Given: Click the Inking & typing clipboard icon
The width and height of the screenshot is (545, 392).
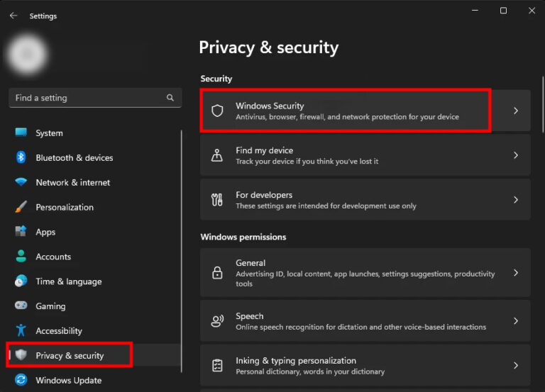Looking at the screenshot, I should coord(218,366).
